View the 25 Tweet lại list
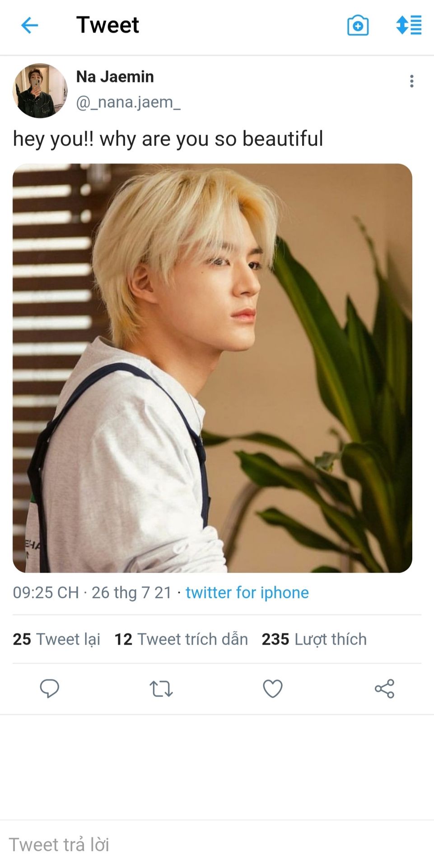434x868 pixels. [x=56, y=639]
